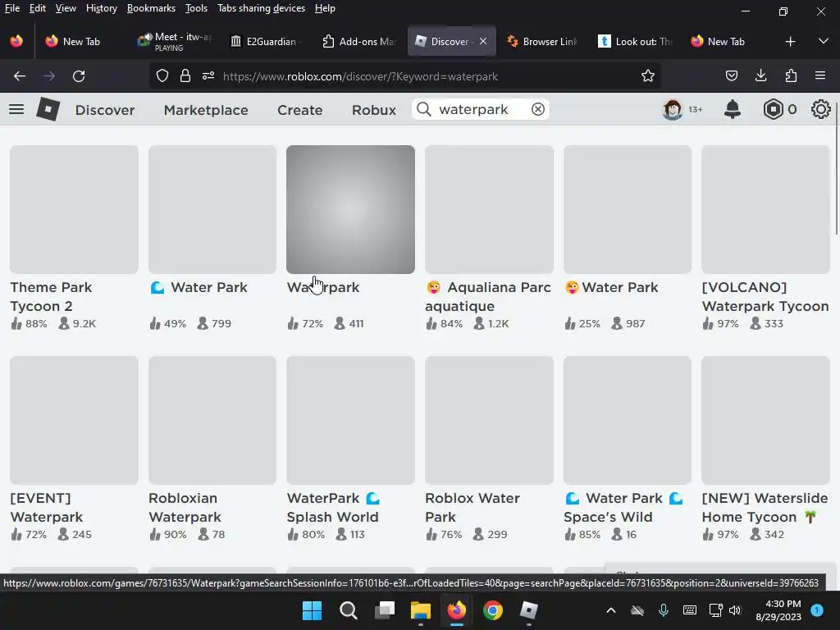
Task: Open Robloxian Waterpark game title
Action: (185, 507)
